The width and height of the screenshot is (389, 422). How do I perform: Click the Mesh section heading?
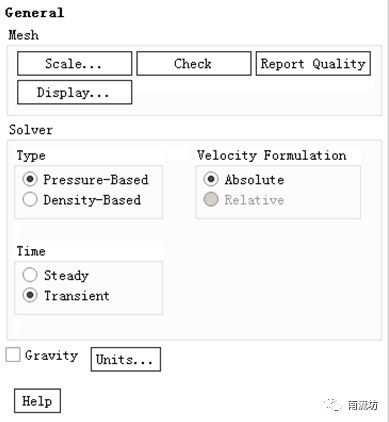tap(23, 35)
